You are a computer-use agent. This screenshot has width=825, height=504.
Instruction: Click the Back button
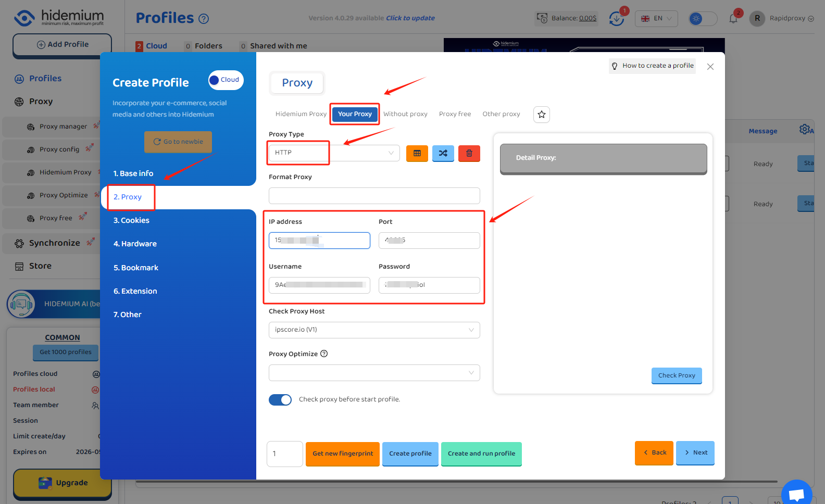pyautogui.click(x=654, y=453)
